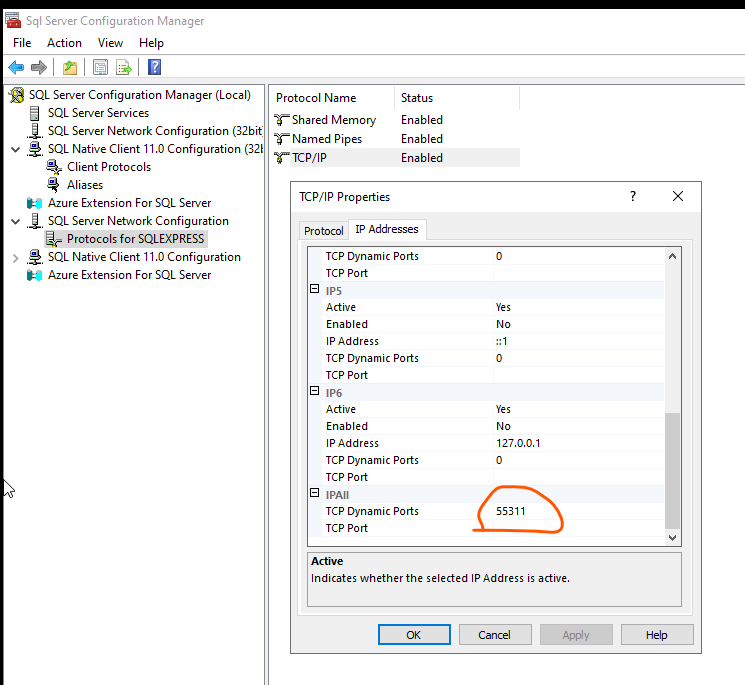Select SQL Server Network Configuration (32bit)

155,131
